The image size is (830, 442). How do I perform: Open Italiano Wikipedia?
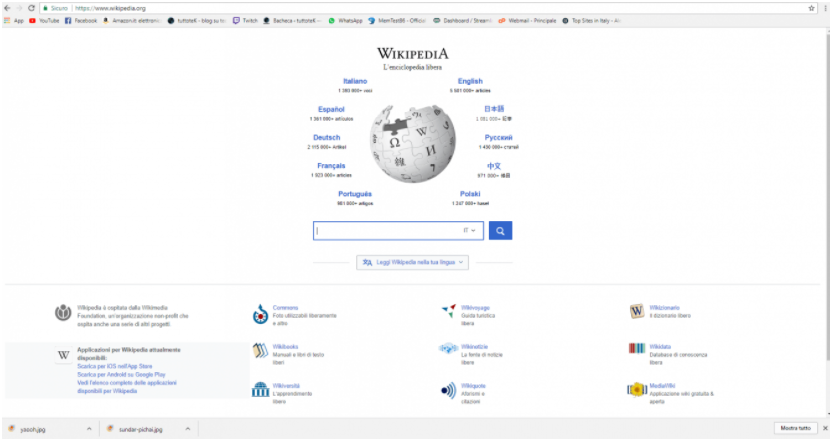point(355,81)
